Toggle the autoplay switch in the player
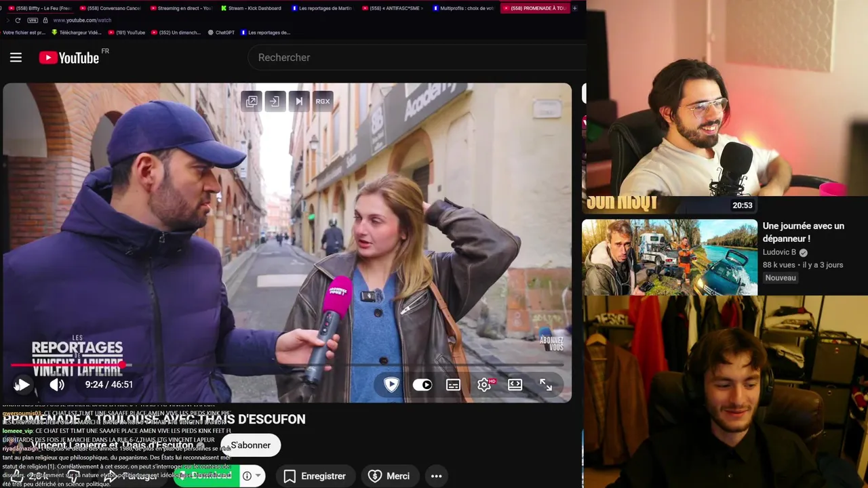 click(422, 384)
